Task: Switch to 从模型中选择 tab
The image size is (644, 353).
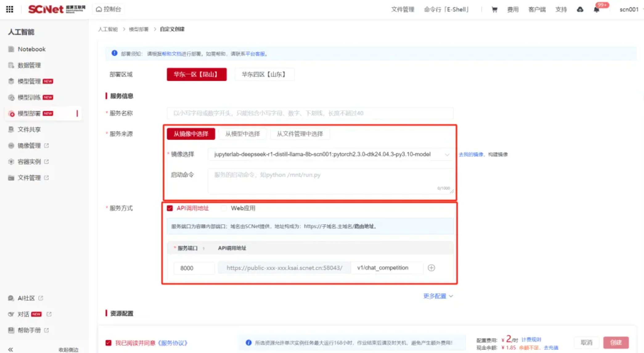Action: [242, 134]
